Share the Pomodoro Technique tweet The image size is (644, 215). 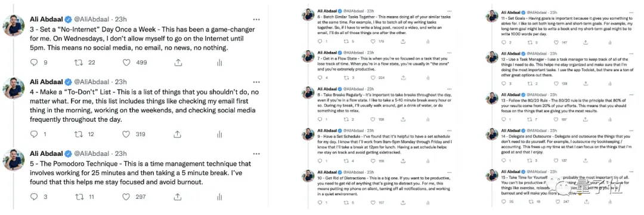(x=178, y=197)
